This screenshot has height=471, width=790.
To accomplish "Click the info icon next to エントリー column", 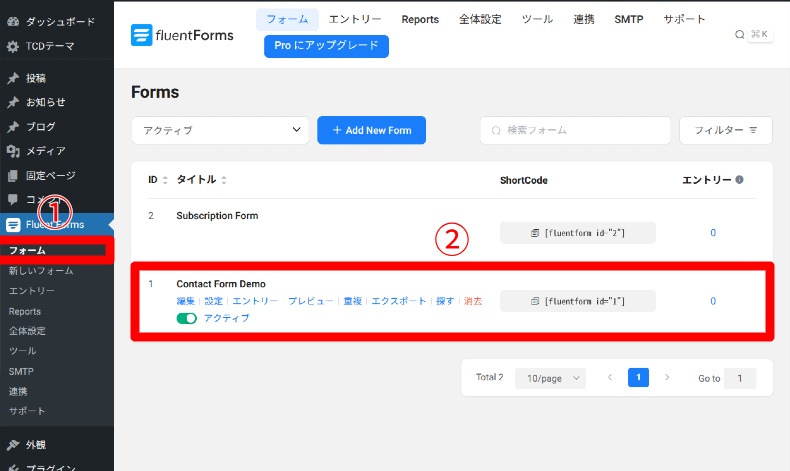I will 739,180.
